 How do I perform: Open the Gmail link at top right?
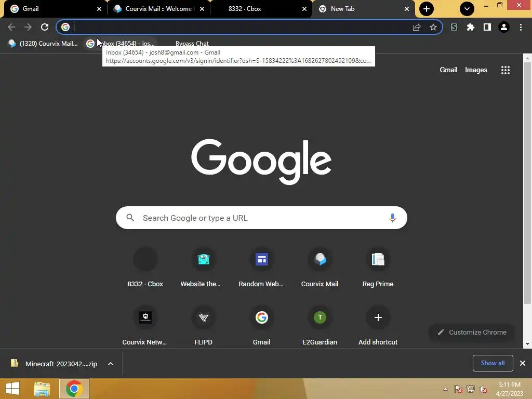tap(448, 70)
